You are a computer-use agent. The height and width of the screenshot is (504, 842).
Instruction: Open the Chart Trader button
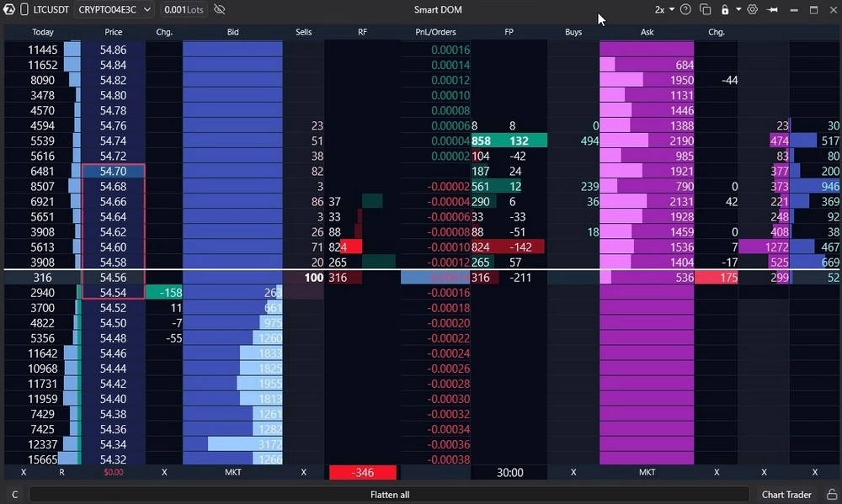point(786,495)
